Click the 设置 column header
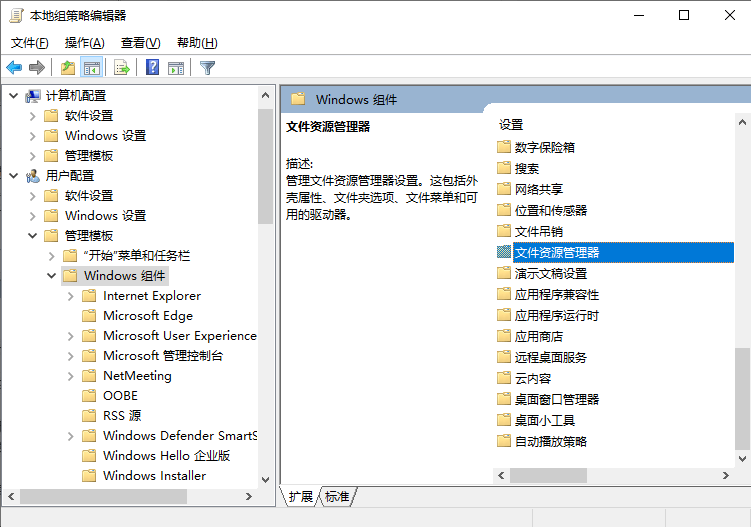The width and height of the screenshot is (751, 527). coord(511,125)
